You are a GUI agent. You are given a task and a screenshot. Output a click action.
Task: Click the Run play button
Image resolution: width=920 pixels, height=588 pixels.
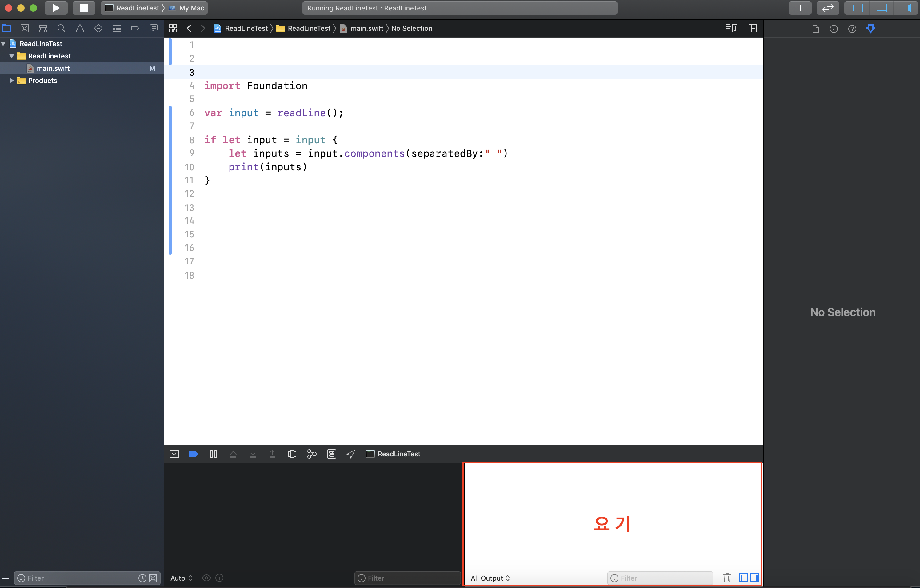click(x=56, y=8)
